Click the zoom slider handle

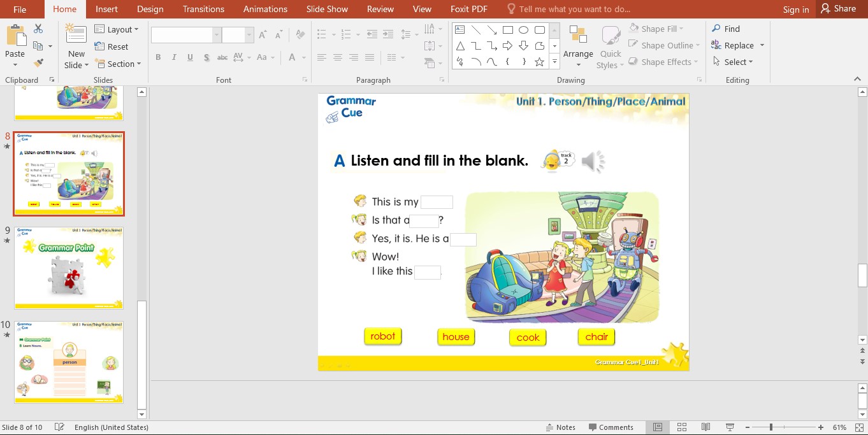point(770,427)
